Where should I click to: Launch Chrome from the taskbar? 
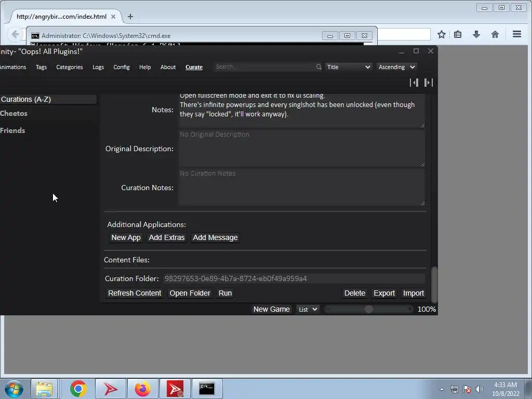(x=78, y=389)
